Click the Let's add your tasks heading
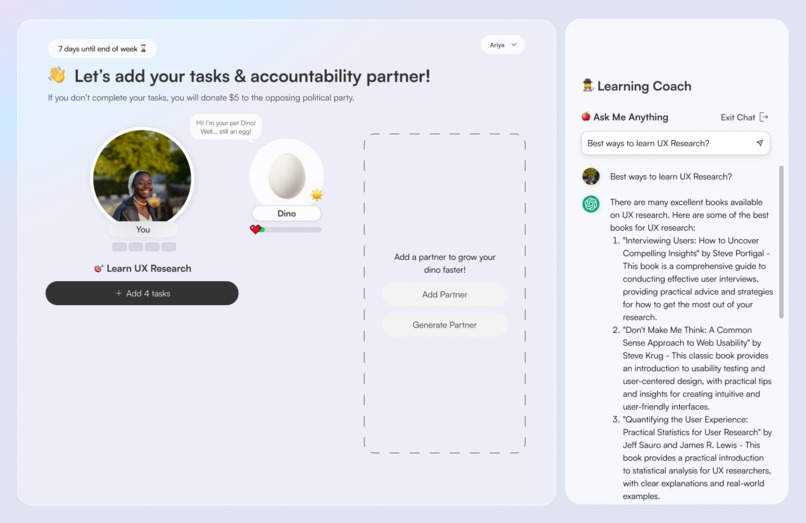The width and height of the screenshot is (806, 523). pyautogui.click(x=252, y=76)
